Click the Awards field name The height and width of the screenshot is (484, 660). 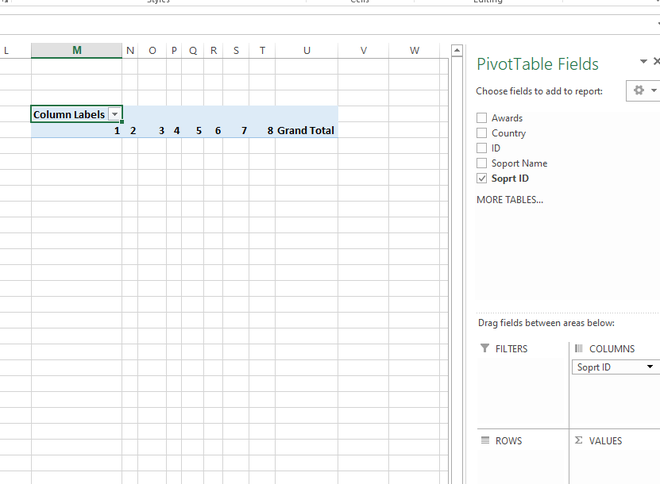pyautogui.click(x=507, y=118)
